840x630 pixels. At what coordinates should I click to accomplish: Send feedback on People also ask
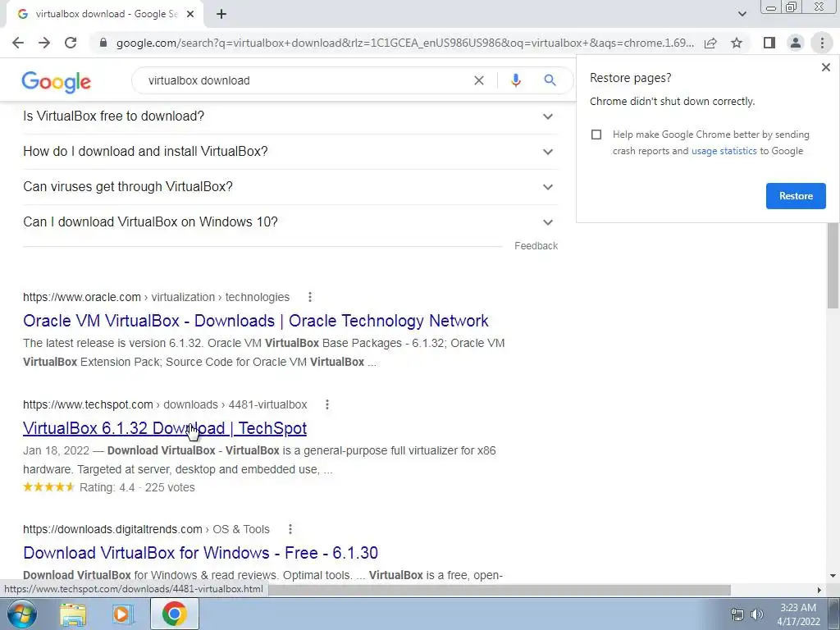point(536,246)
